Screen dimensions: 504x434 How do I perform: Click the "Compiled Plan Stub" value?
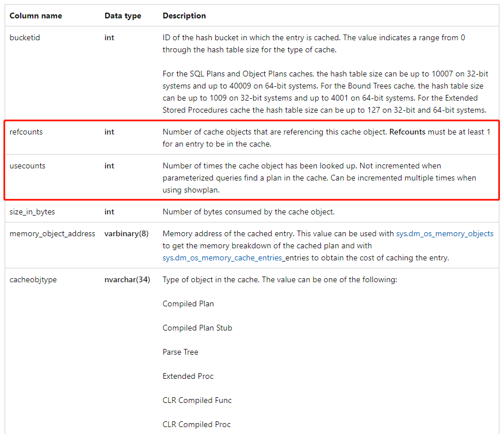point(197,328)
